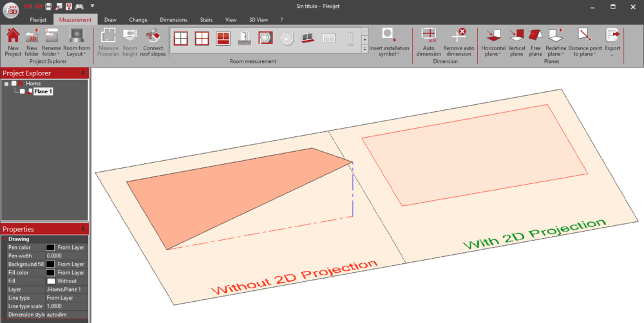Click the Redo arrow in quick access bar
Viewport: 644px width, 323px height.
38,6
